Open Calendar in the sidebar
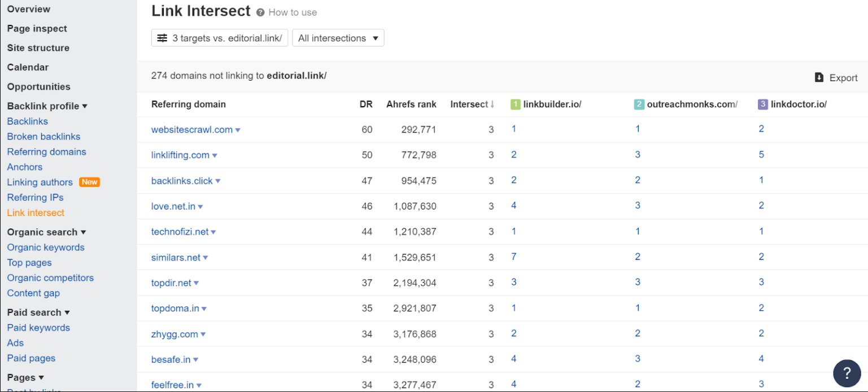 tap(28, 67)
